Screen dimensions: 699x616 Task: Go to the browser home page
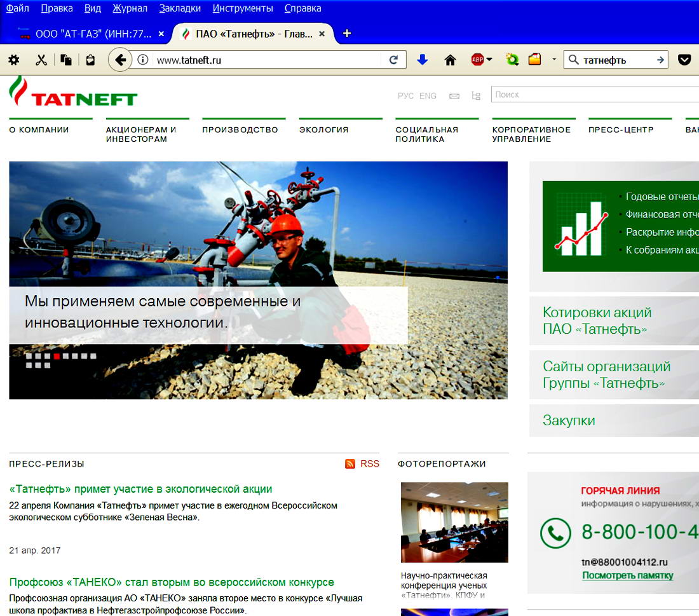(x=451, y=60)
